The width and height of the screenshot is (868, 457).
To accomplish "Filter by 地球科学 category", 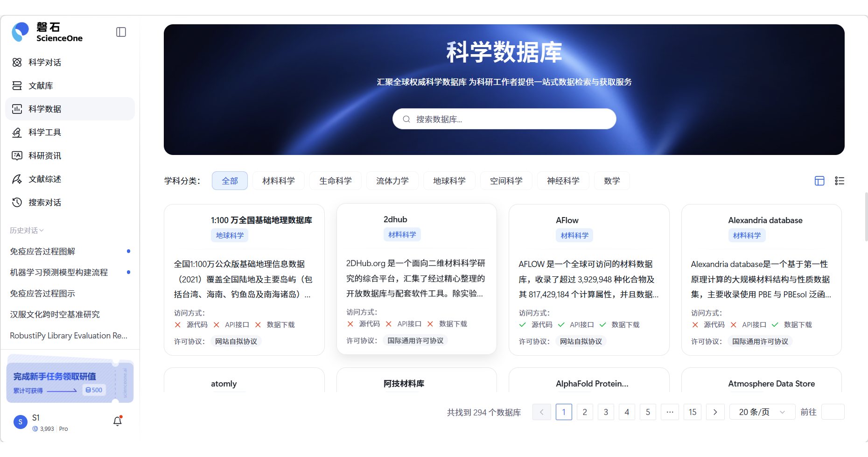I will pyautogui.click(x=449, y=181).
